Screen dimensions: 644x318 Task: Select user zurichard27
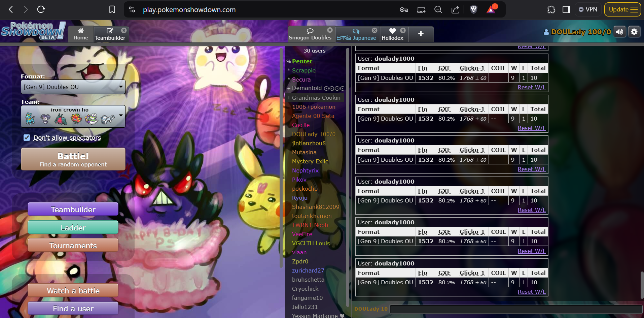tap(308, 271)
